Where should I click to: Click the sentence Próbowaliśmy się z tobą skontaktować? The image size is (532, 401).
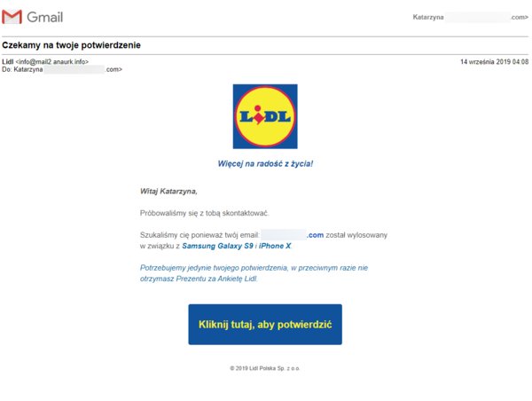204,213
